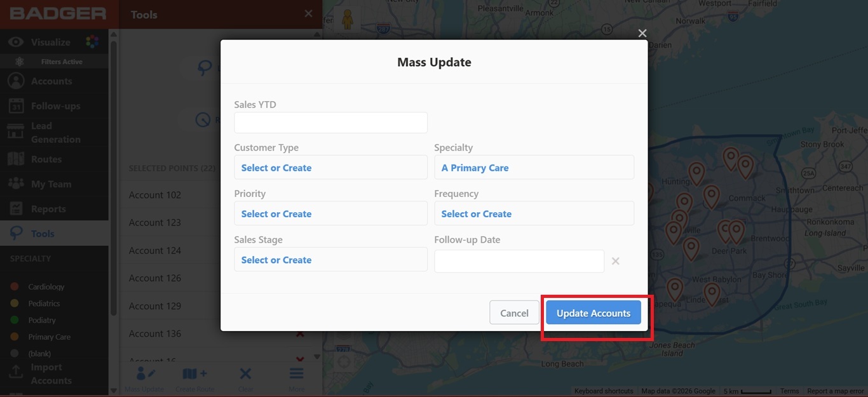868x397 pixels.
Task: Click Import Accounts in sidebar
Action: [54, 374]
